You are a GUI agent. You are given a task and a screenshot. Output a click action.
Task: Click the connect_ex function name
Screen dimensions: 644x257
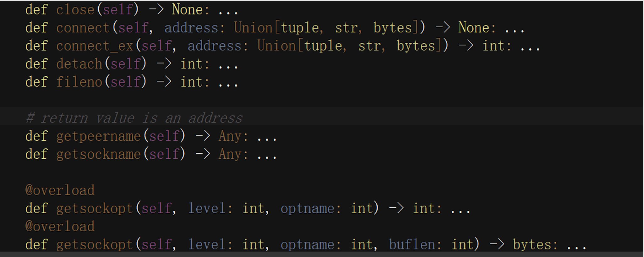coord(95,46)
